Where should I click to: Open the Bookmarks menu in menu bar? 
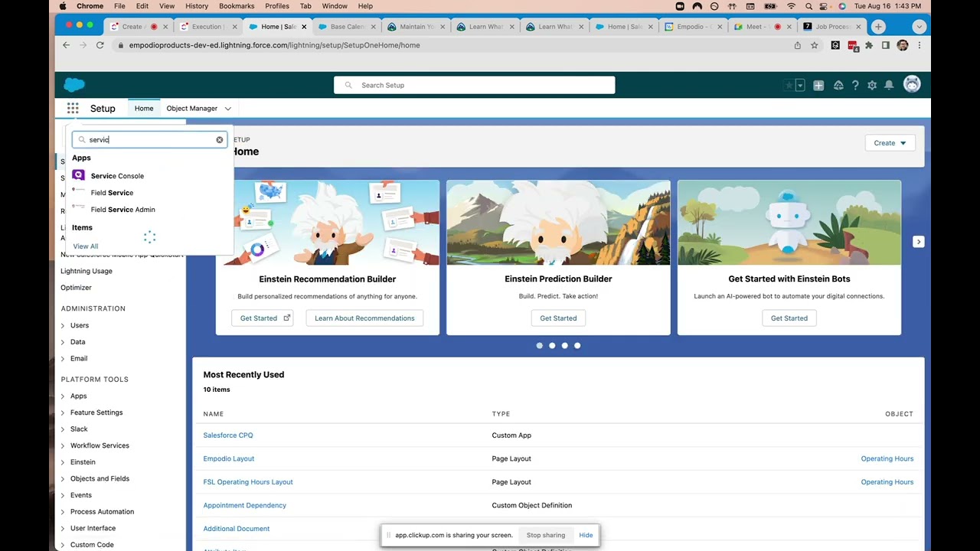(237, 6)
